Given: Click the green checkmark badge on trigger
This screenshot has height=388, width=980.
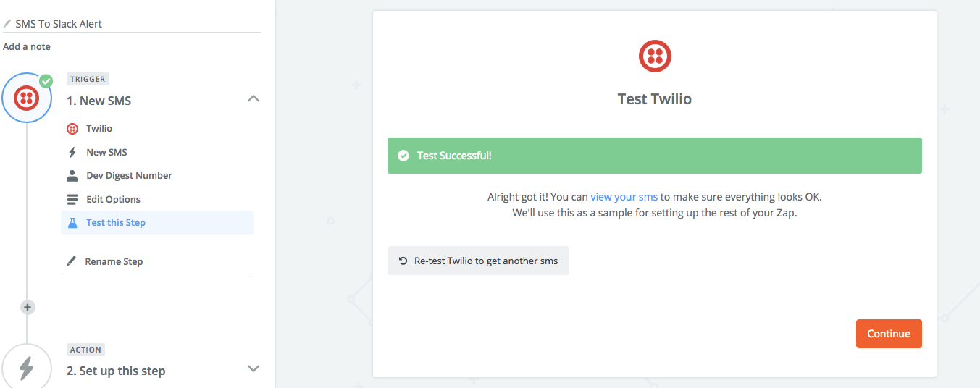Looking at the screenshot, I should point(46,81).
